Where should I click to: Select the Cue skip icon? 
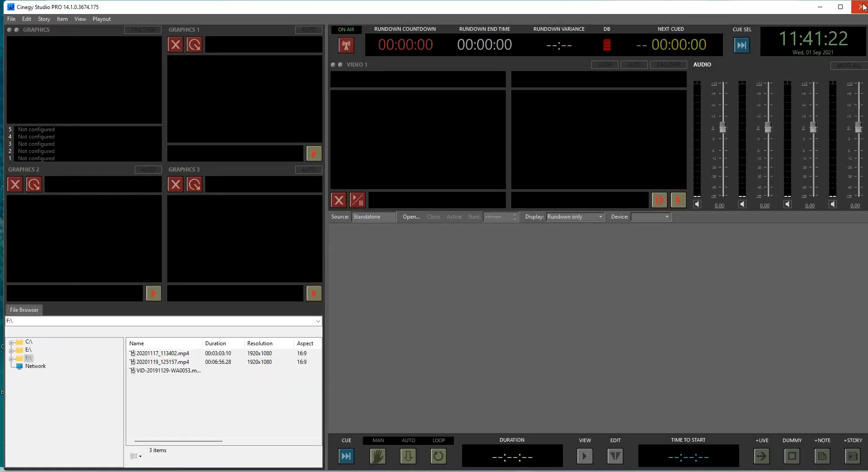[x=346, y=456]
